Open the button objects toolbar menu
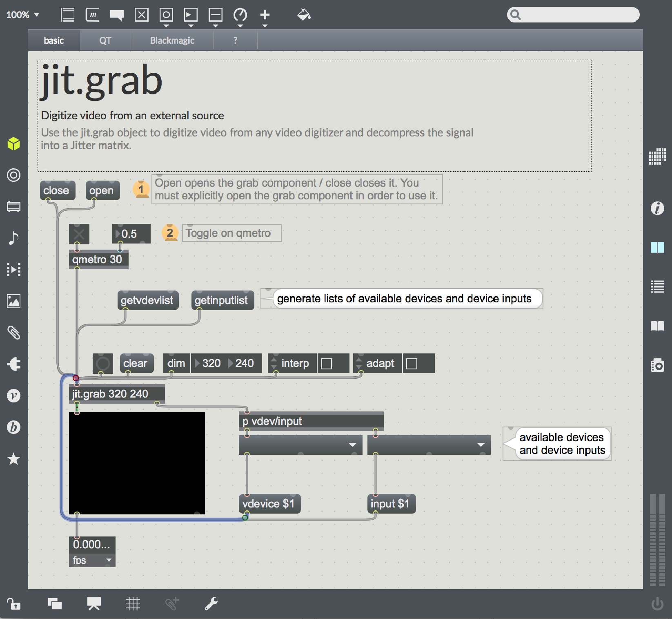 tap(166, 17)
